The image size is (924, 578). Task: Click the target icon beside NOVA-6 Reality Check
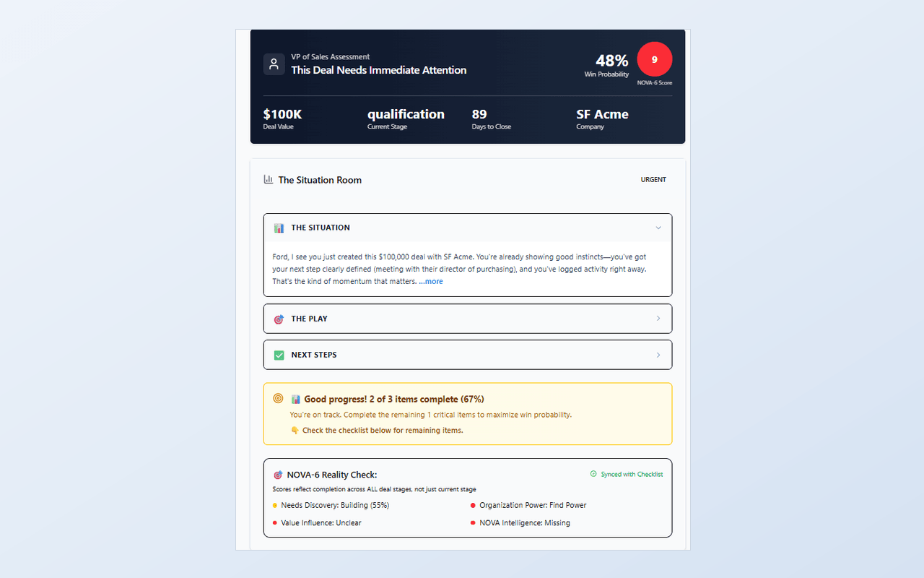278,475
